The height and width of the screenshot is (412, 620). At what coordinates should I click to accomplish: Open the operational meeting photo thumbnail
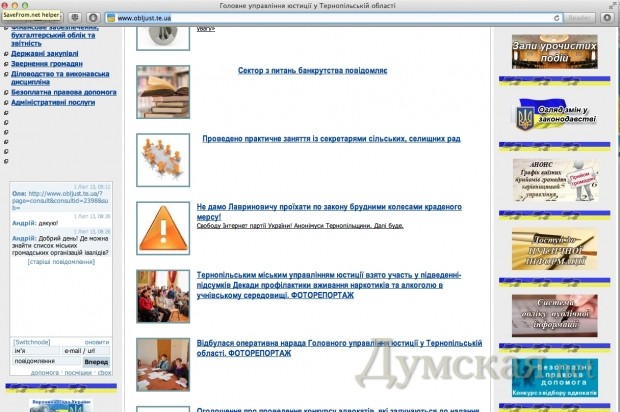coord(162,362)
